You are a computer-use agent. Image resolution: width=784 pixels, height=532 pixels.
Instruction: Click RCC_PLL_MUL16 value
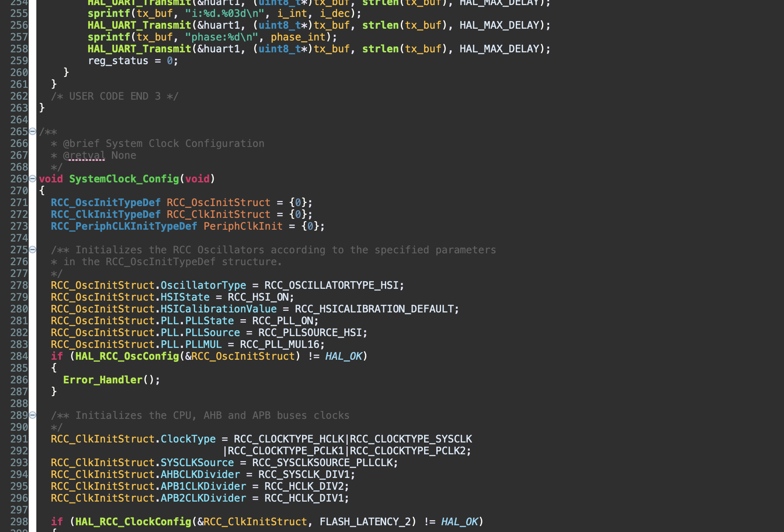(x=280, y=345)
